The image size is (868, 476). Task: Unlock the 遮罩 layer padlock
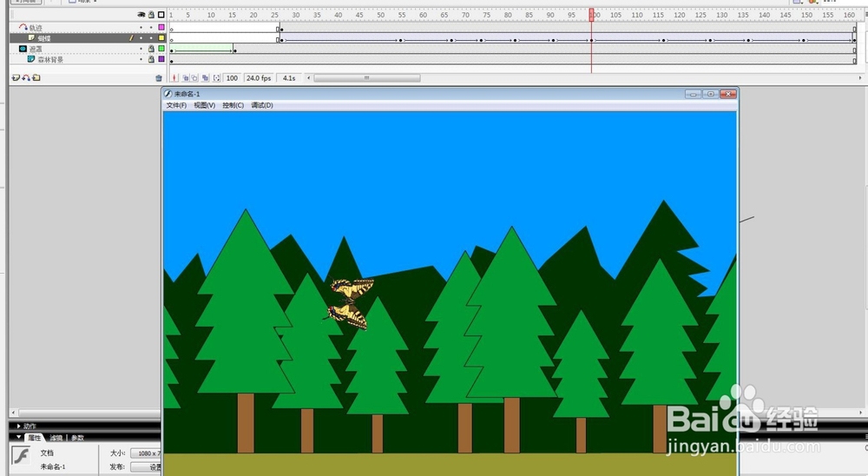point(151,49)
